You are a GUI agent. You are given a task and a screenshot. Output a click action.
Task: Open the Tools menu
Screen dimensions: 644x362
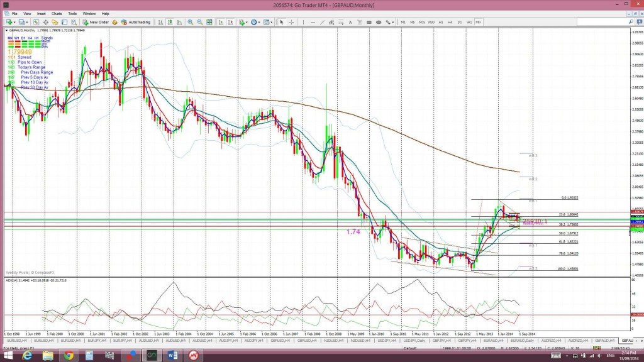[x=72, y=14]
